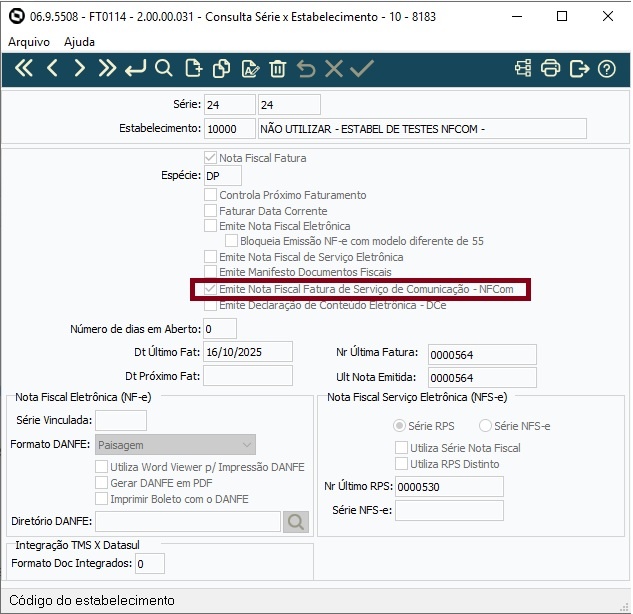Toggle Bloqueia Emissão NF-e modelo diferente de 55
Image resolution: width=633 pixels, height=614 pixels.
[231, 241]
